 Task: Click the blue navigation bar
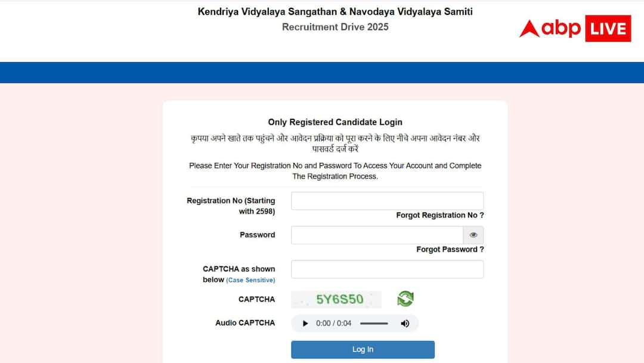click(322, 73)
